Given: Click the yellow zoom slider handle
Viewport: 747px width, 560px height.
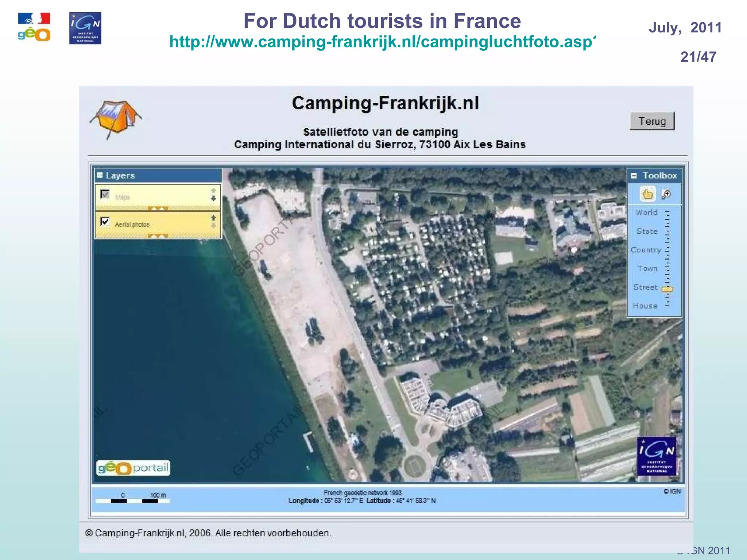Looking at the screenshot, I should 667,289.
